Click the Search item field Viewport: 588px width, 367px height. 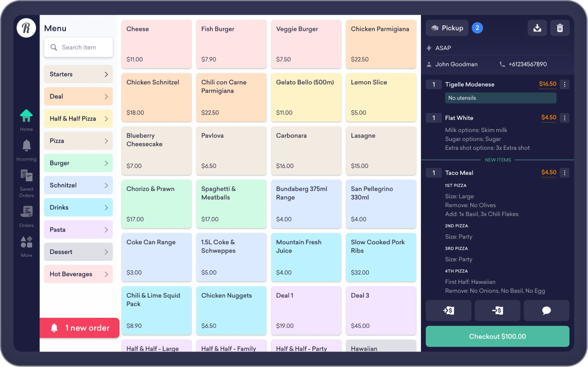click(78, 47)
